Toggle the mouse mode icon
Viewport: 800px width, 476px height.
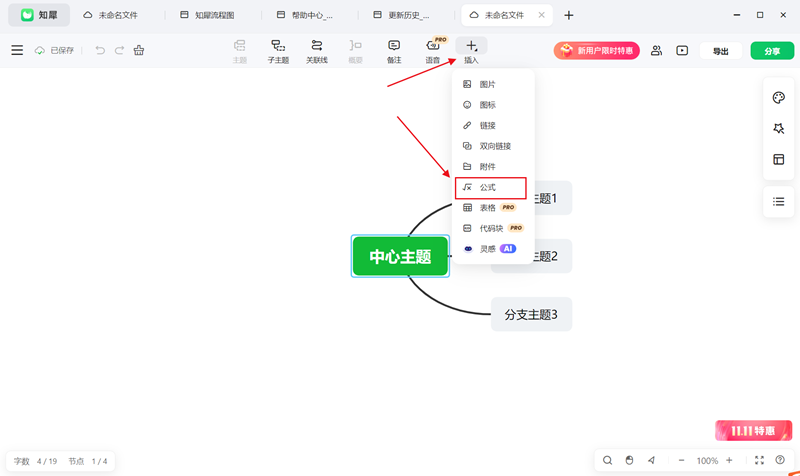pos(629,460)
